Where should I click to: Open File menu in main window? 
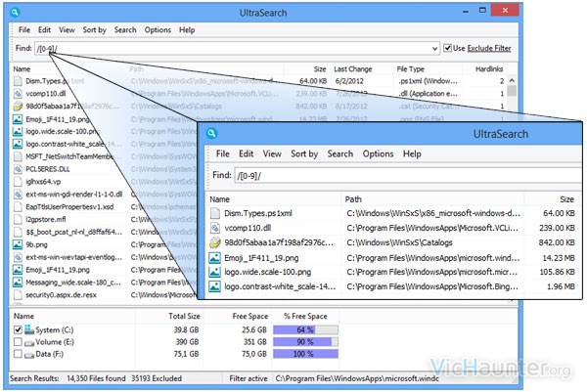pos(24,30)
